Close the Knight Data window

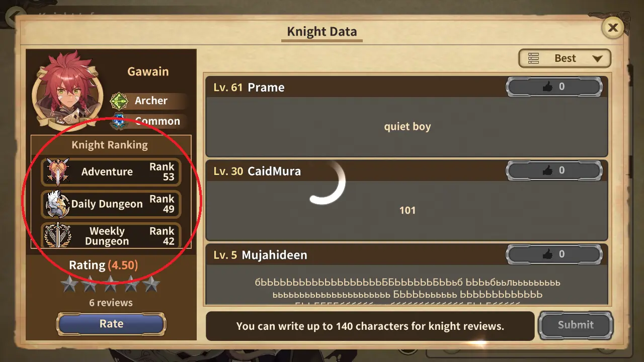612,28
